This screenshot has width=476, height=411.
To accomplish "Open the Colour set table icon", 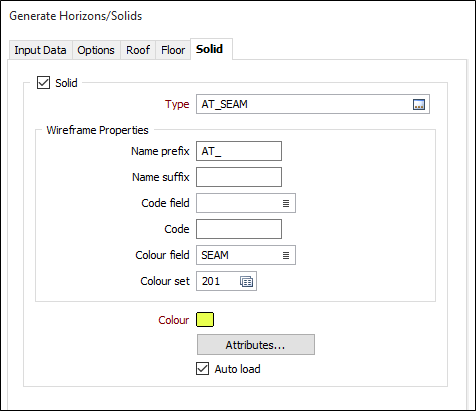I will (x=246, y=282).
